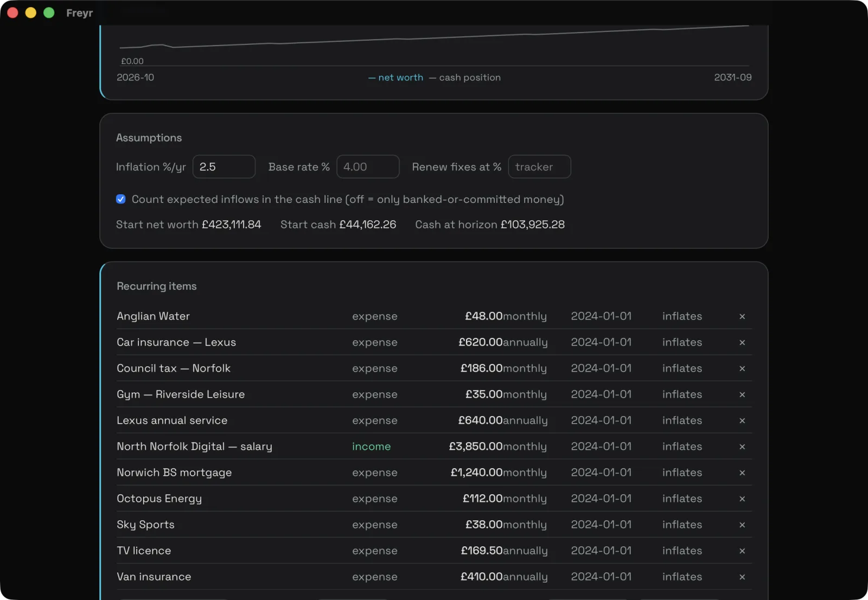This screenshot has width=868, height=600.
Task: Toggle counting expected inflows in cash line
Action: [121, 199]
